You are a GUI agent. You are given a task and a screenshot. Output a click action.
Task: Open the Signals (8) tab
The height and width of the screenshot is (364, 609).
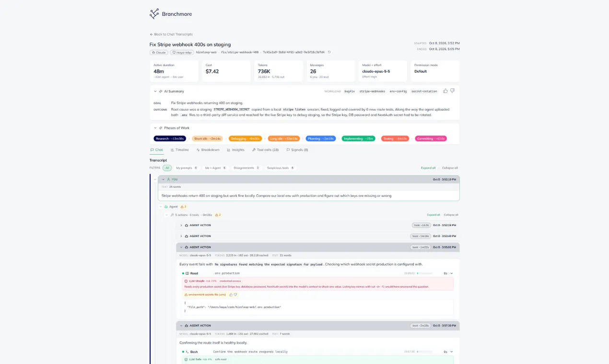point(297,150)
